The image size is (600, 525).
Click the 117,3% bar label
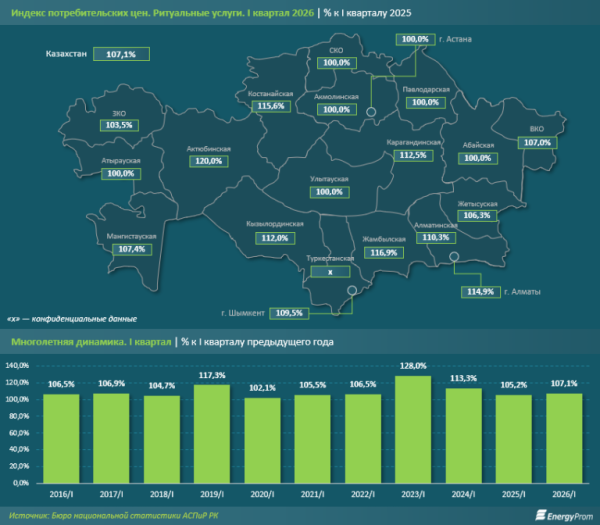click(x=212, y=375)
